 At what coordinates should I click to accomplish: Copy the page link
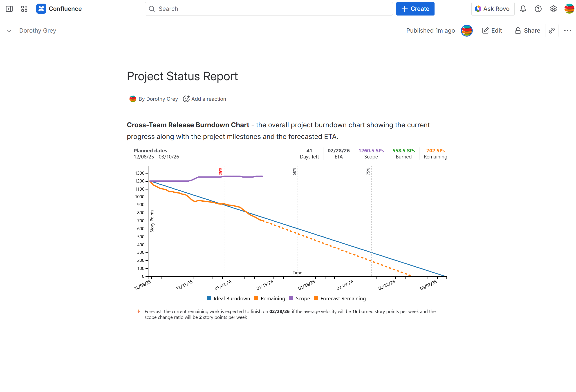click(x=552, y=31)
